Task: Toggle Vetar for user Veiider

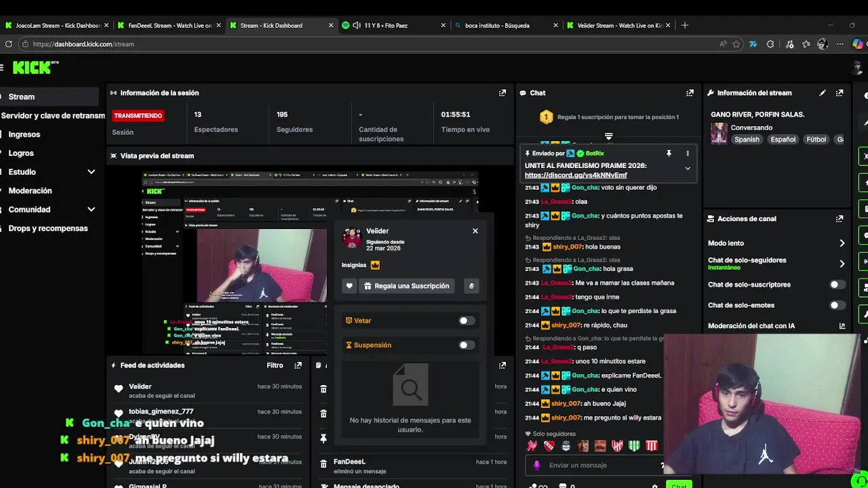Action: point(466,321)
